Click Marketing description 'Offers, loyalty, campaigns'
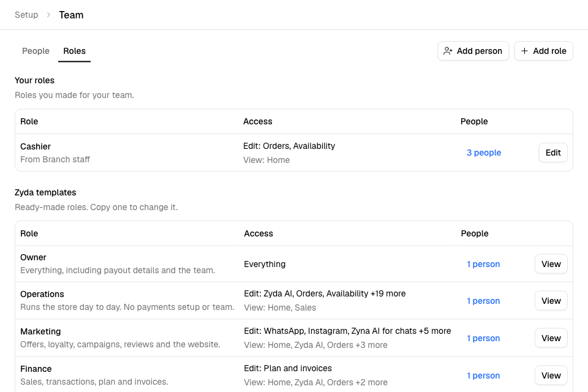This screenshot has height=392, width=588. tap(120, 344)
